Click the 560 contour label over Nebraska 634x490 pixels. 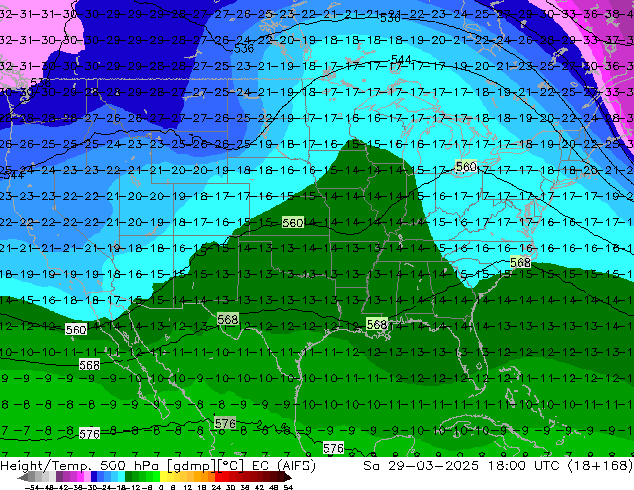point(293,223)
